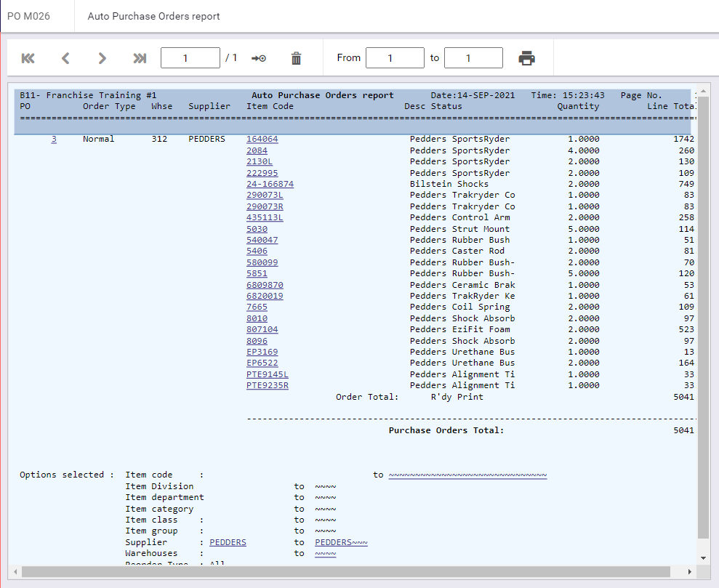The width and height of the screenshot is (719, 588).
Task: Go to next report page
Action: coord(102,58)
